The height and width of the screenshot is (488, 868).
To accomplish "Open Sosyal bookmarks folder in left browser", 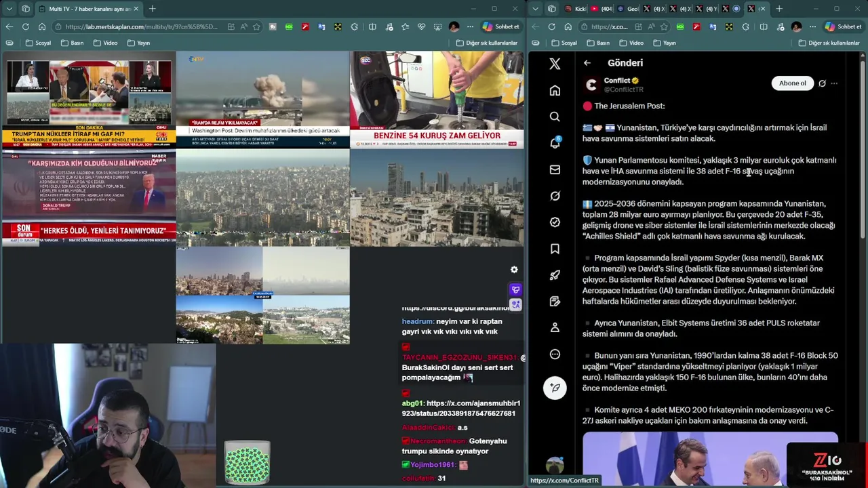I will 38,43.
